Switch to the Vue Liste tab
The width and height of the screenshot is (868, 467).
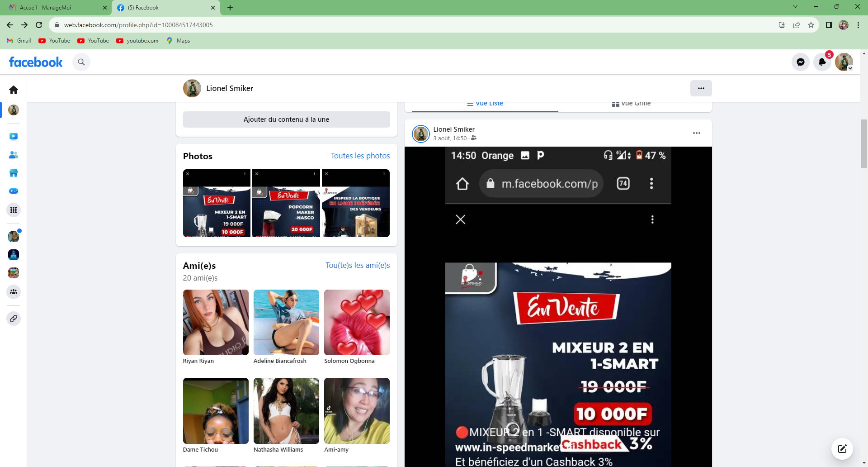[485, 104]
